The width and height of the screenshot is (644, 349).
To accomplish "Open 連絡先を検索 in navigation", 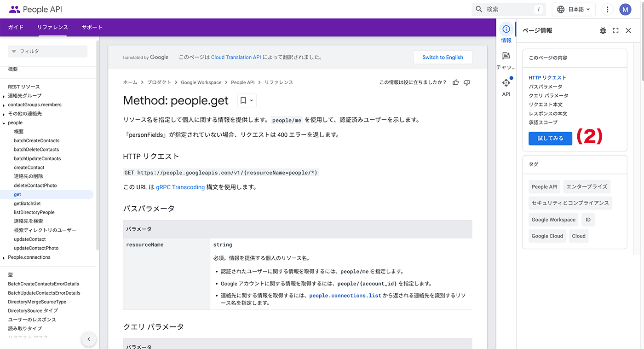I will click(x=29, y=221).
